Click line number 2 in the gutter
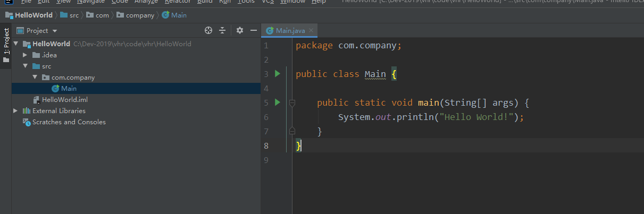The width and height of the screenshot is (644, 214). pyautogui.click(x=266, y=60)
